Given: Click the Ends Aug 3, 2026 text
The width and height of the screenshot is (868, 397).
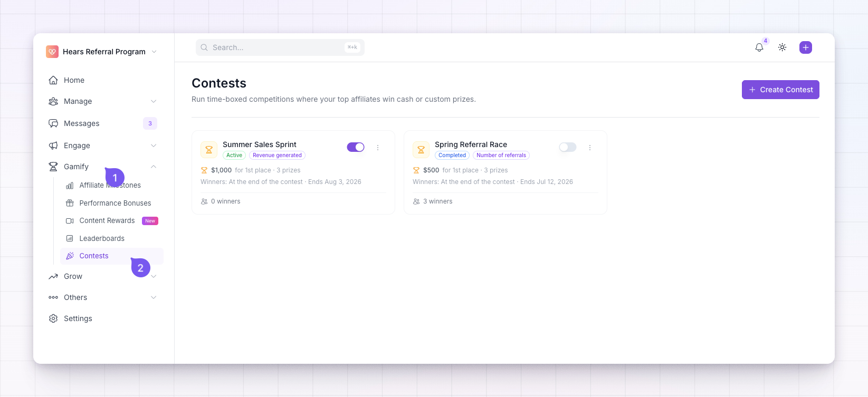Looking at the screenshot, I should click(x=335, y=182).
